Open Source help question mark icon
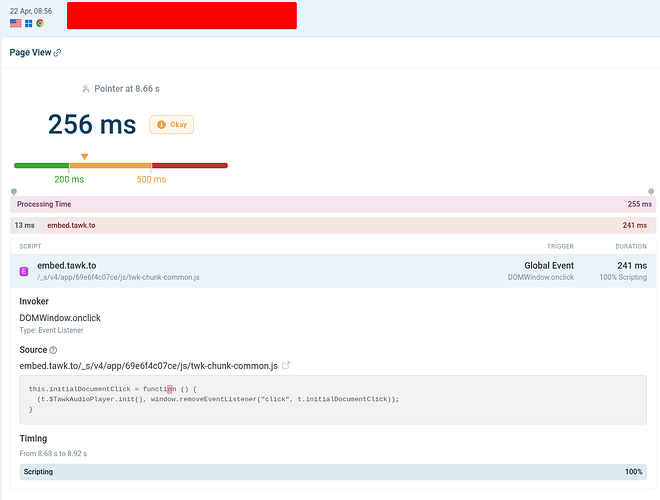Image resolution: width=660 pixels, height=500 pixels. 54,350
